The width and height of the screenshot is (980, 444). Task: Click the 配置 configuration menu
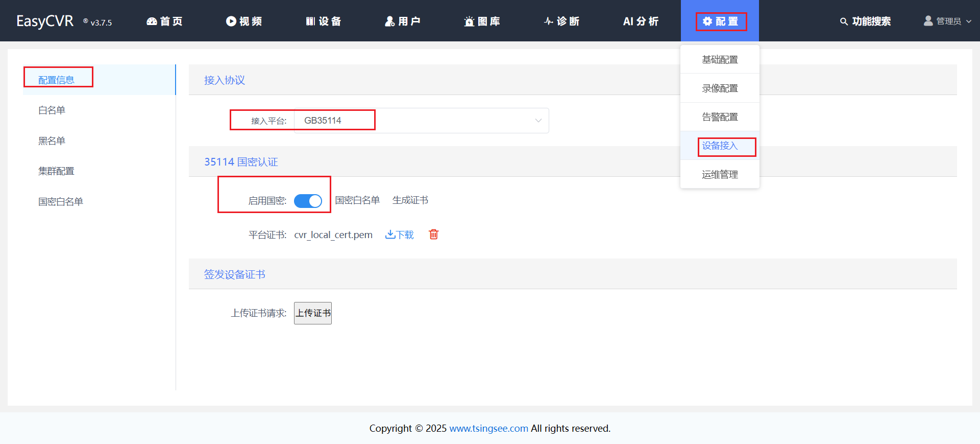[720, 21]
